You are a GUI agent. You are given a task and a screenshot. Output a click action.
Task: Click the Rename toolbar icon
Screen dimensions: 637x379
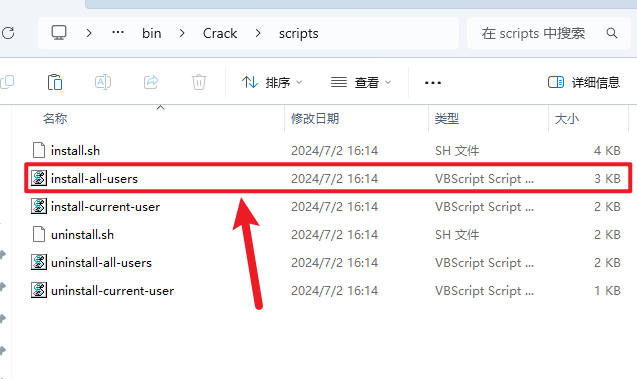point(103,82)
